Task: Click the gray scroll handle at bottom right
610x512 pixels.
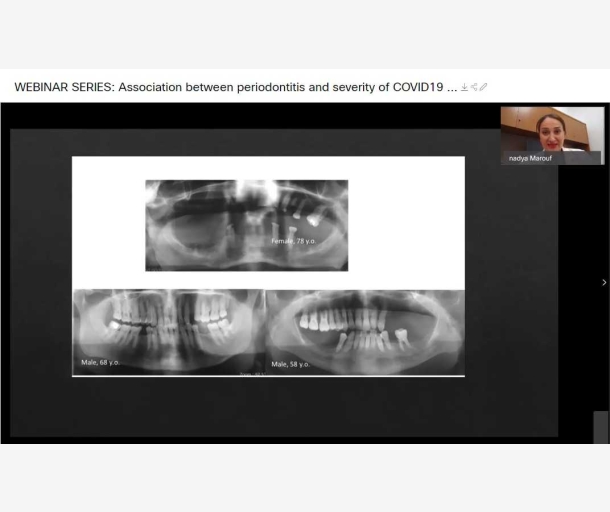Action: point(600,427)
